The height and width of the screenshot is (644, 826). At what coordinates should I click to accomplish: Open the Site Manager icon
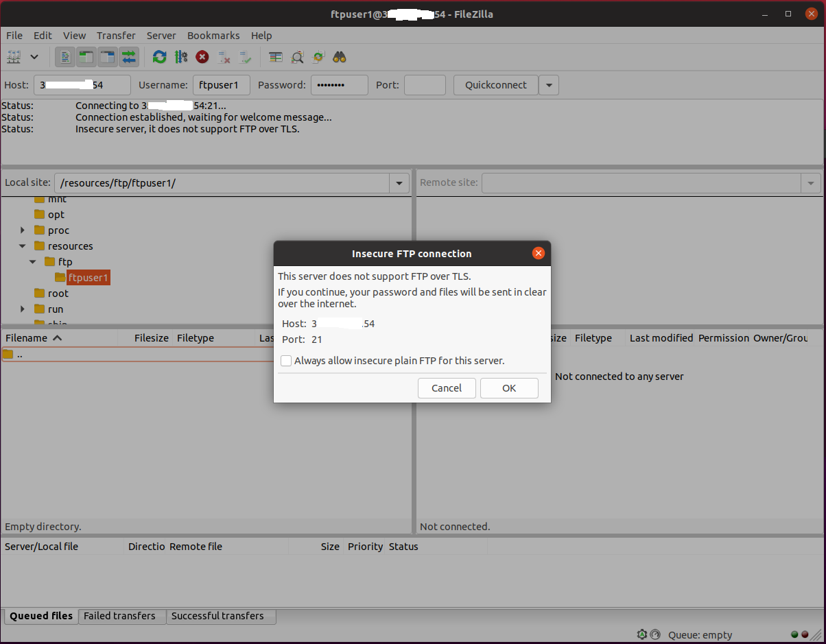click(x=14, y=57)
